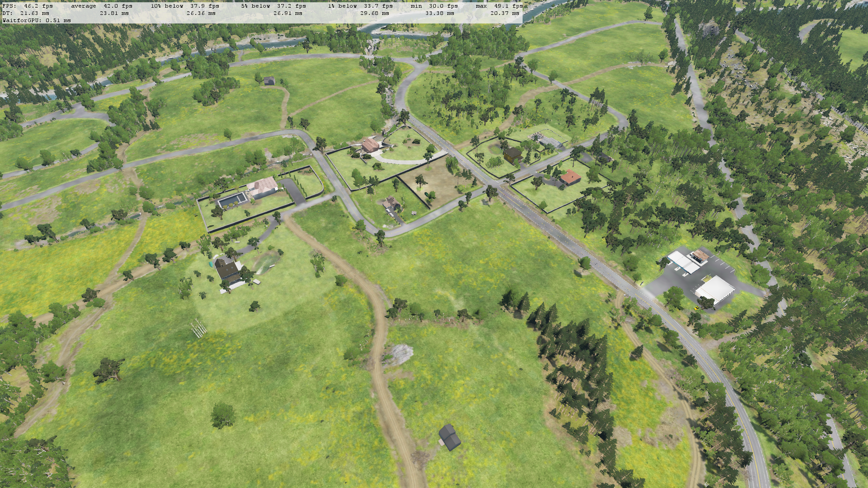Click the yellow car parked at gas station

697,307
